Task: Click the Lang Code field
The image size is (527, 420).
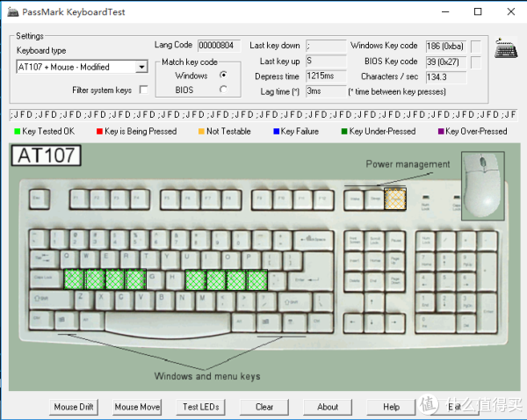Action: click(x=219, y=46)
